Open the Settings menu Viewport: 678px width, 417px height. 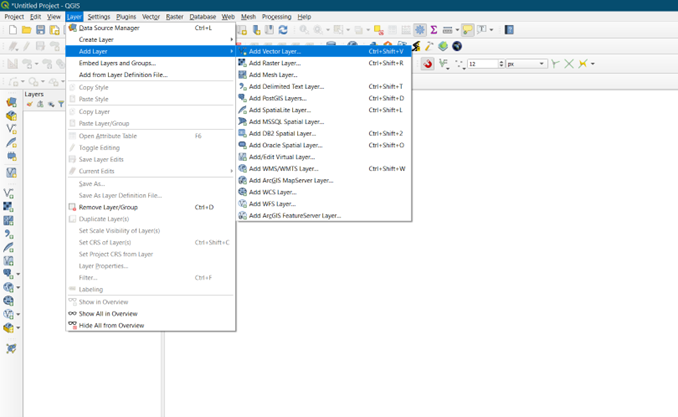[x=99, y=17]
